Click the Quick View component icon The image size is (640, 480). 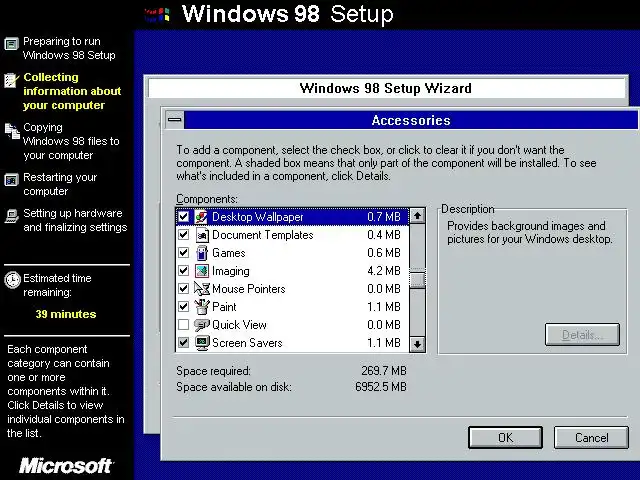[x=202, y=325]
